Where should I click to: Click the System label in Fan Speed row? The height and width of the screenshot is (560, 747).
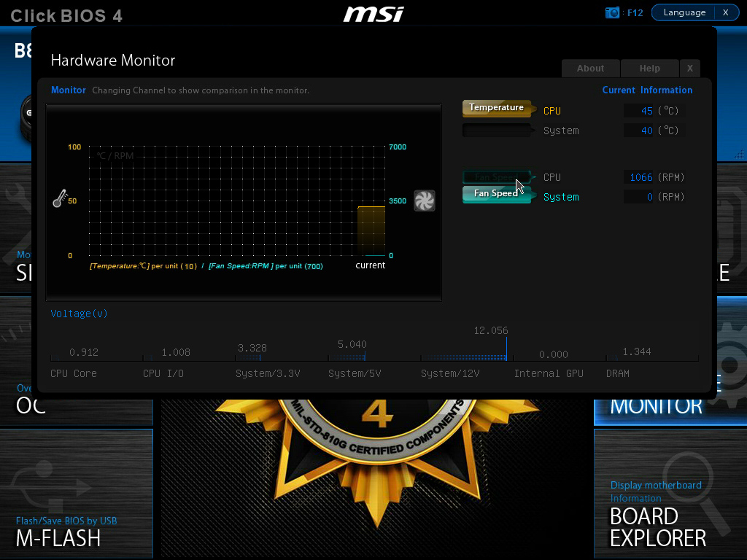coord(561,197)
